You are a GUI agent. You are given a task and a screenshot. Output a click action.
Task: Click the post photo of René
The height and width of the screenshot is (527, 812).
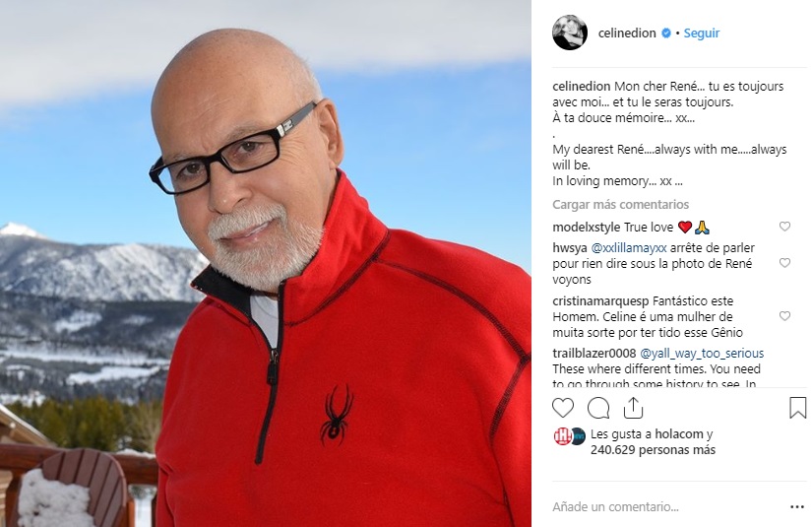click(x=266, y=263)
